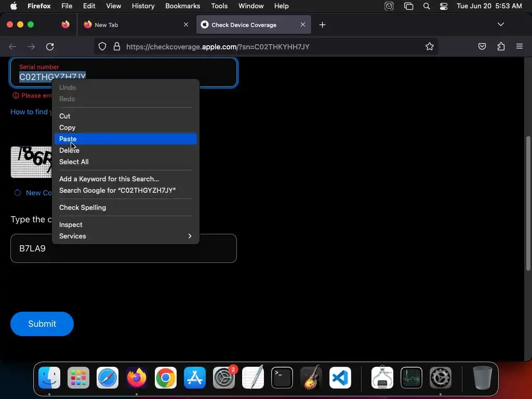Choose Delete from the context menu

pos(126,150)
